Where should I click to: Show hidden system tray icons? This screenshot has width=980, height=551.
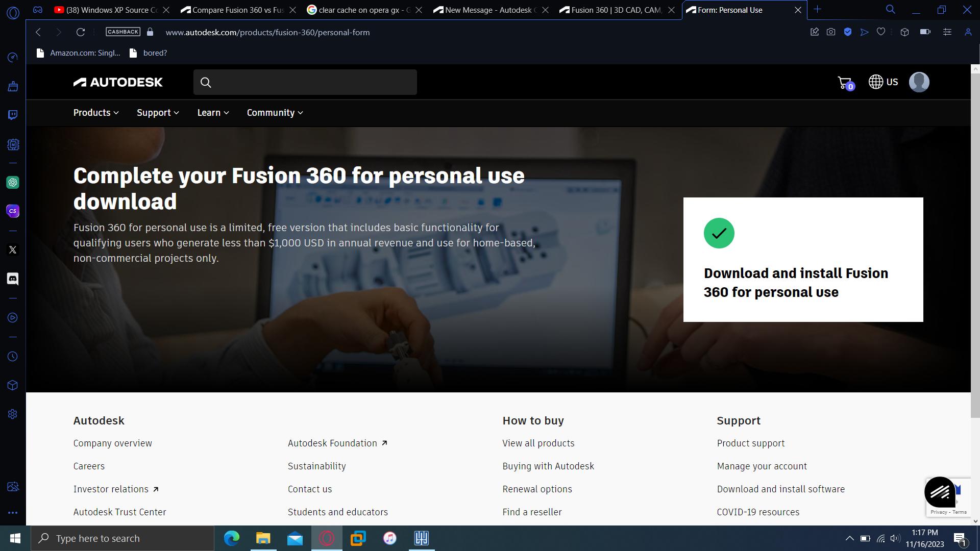click(849, 538)
